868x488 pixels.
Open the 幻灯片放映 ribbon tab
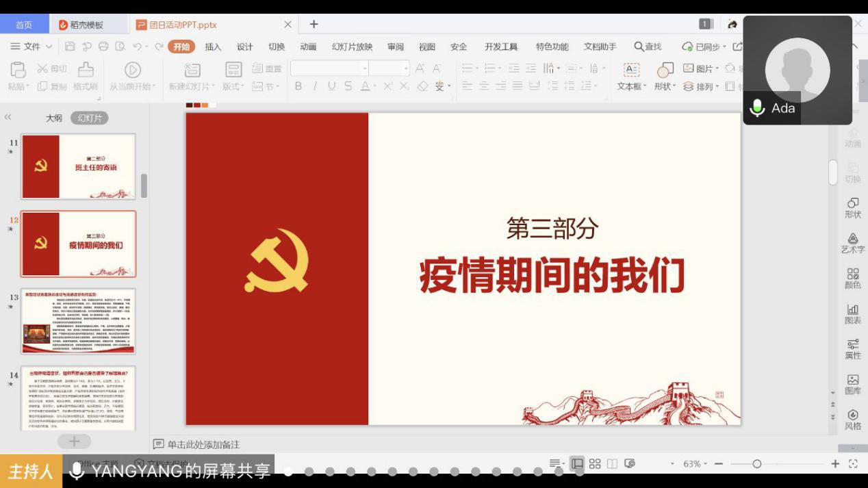(352, 47)
